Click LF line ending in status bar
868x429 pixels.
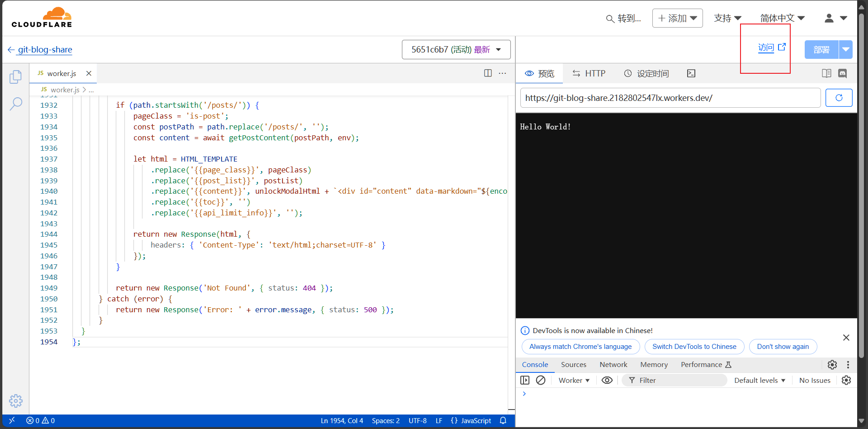tap(439, 420)
